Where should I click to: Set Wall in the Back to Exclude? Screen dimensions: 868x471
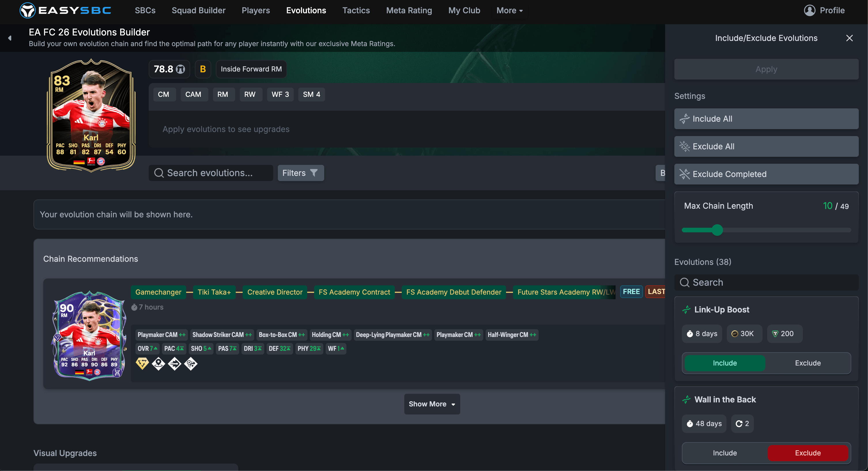tap(808, 453)
